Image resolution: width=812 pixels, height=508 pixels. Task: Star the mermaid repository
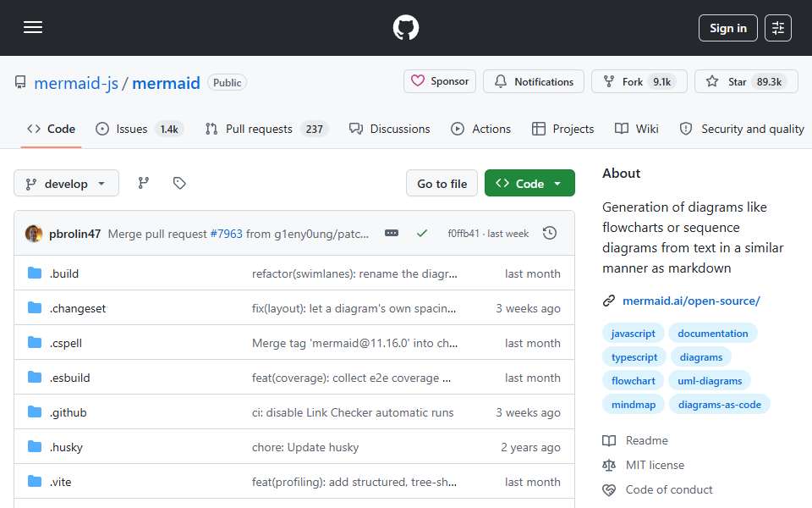point(746,81)
